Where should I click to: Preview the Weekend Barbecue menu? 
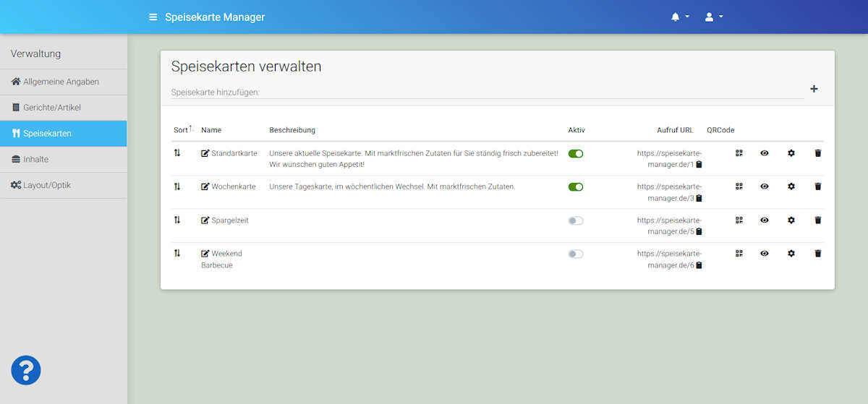coord(765,254)
